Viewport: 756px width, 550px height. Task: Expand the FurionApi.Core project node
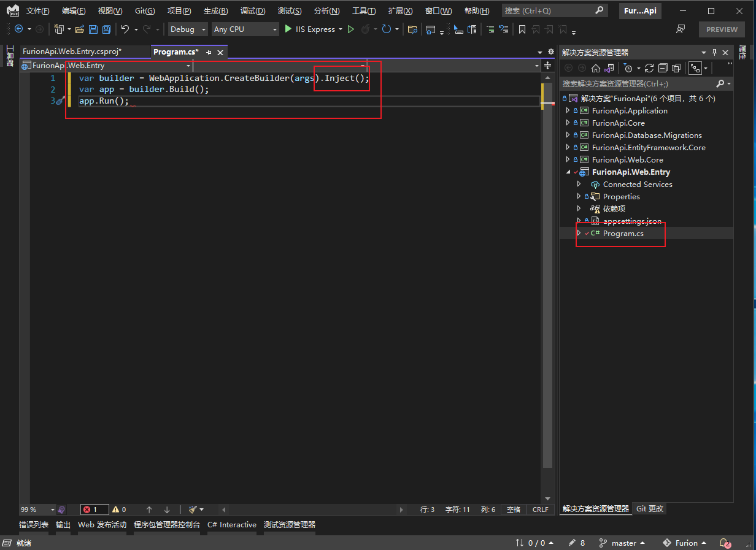[x=567, y=123]
